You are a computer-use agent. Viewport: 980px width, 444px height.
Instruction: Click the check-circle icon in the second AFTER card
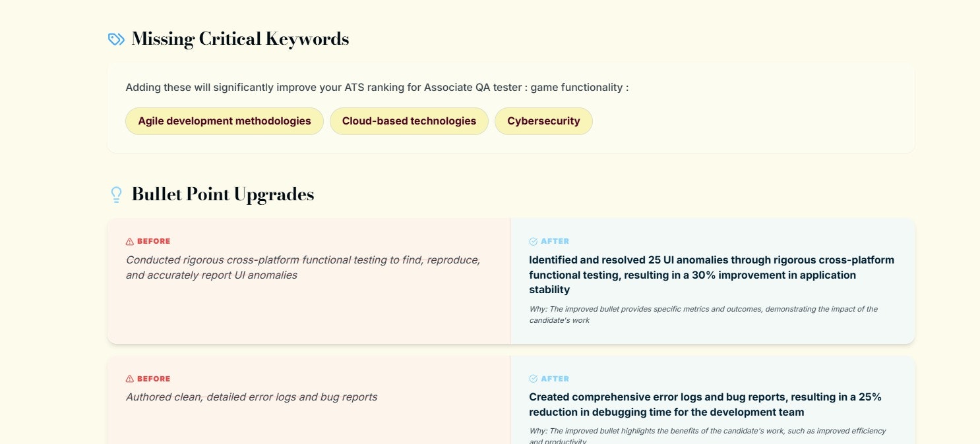[532, 378]
